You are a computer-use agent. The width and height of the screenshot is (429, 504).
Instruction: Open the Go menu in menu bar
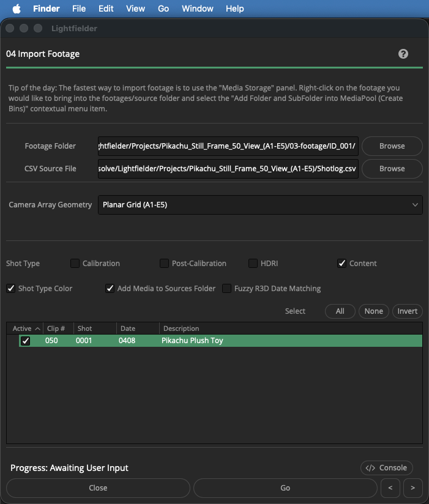[x=163, y=9]
